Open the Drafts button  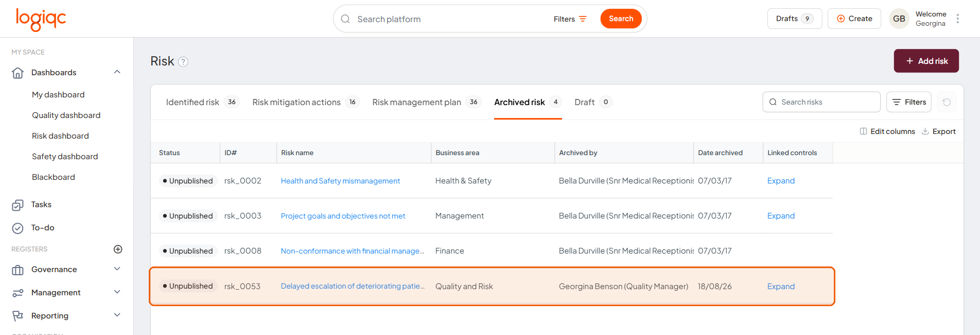point(794,19)
